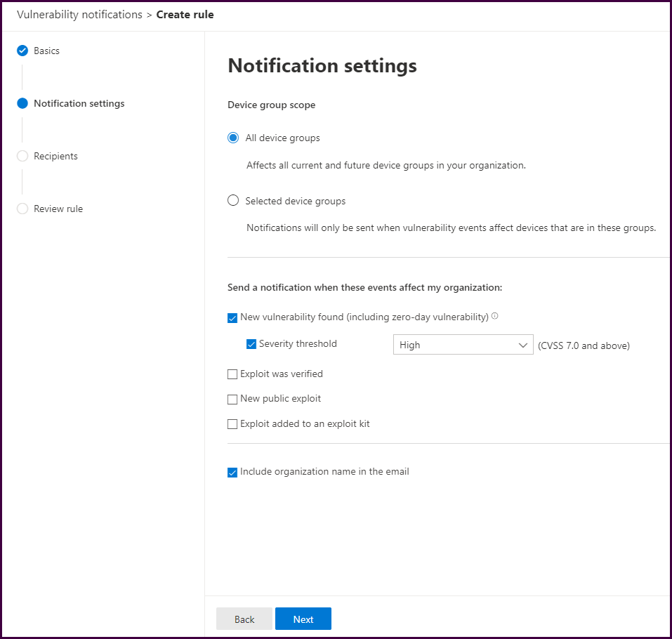Uncheck New vulnerability found checkbox

232,318
